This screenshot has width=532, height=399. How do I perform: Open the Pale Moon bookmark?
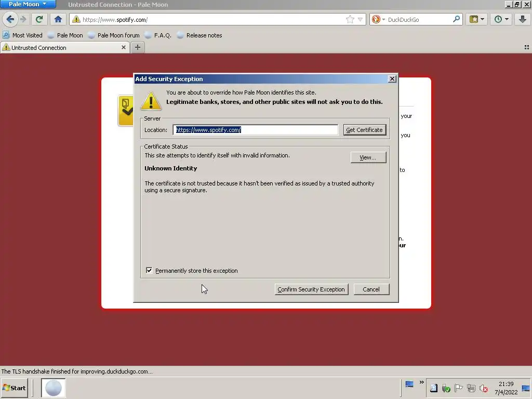[65, 35]
